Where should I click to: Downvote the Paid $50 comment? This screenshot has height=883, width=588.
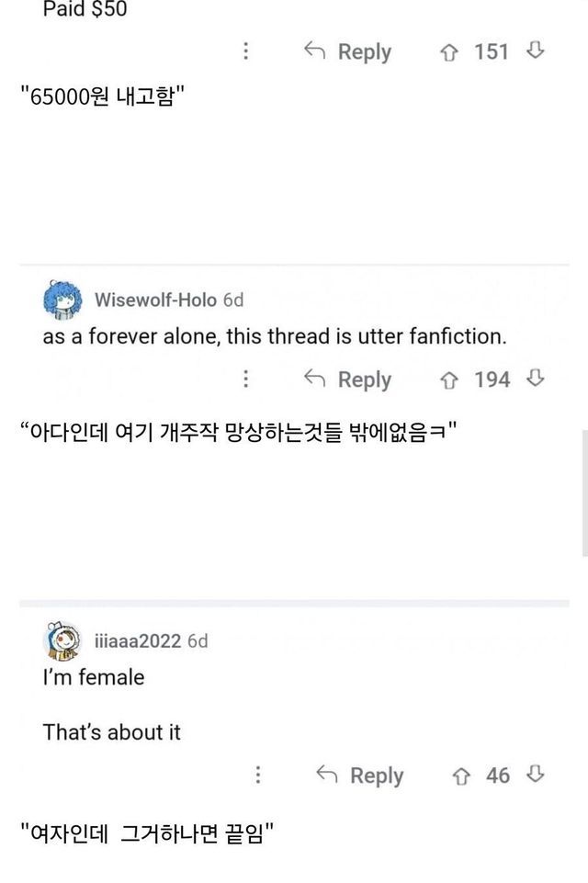[535, 51]
